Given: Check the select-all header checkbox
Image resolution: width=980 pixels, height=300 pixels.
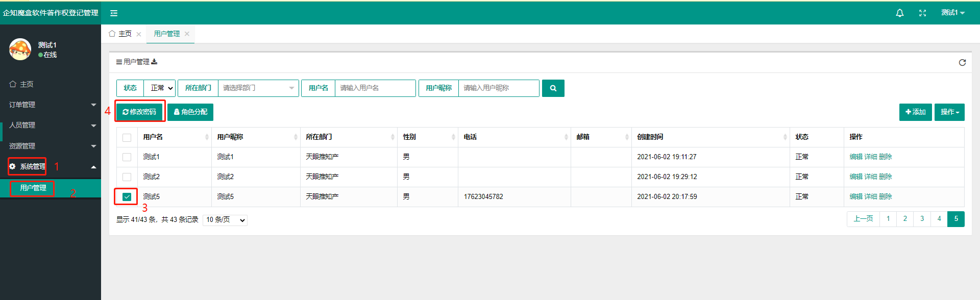Looking at the screenshot, I should coord(127,137).
